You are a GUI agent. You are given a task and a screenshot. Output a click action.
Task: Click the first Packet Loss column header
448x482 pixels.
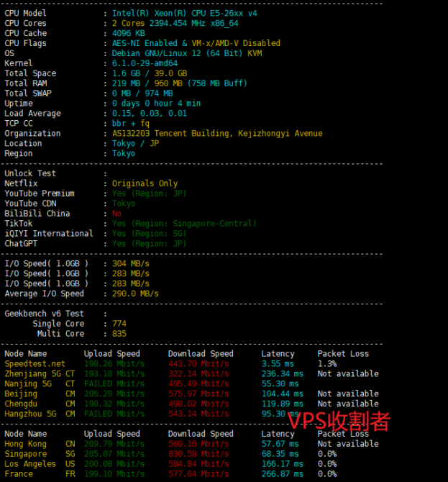tap(343, 354)
